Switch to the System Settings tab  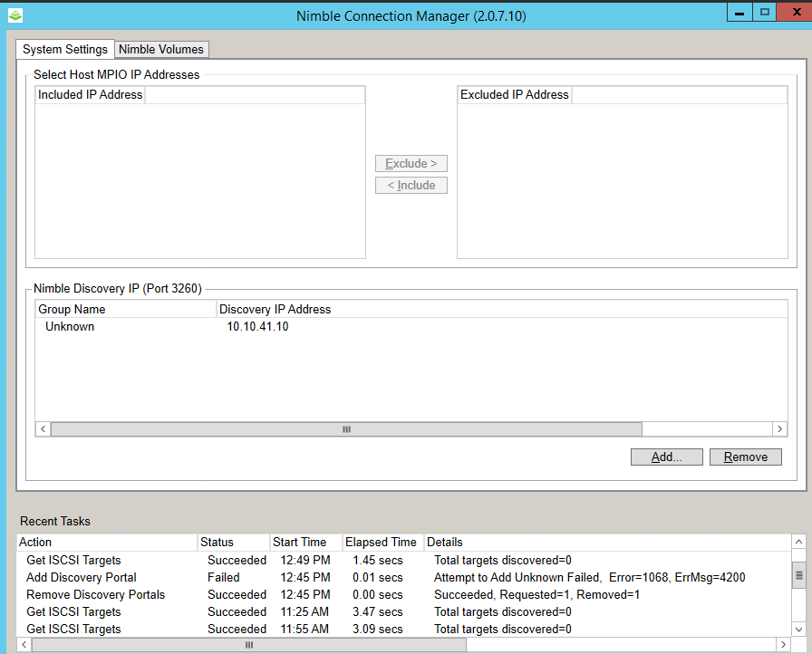click(65, 49)
